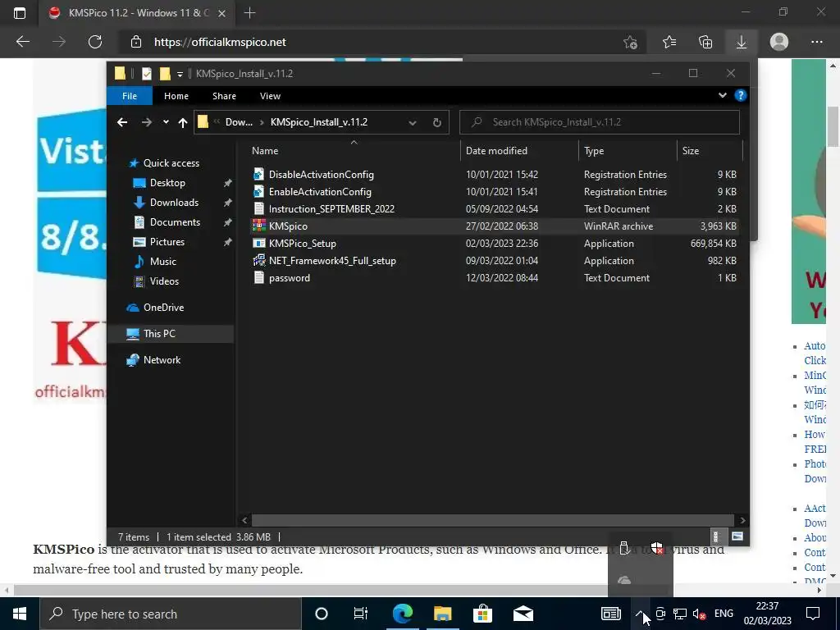Open the Edge profile avatar

(x=779, y=42)
